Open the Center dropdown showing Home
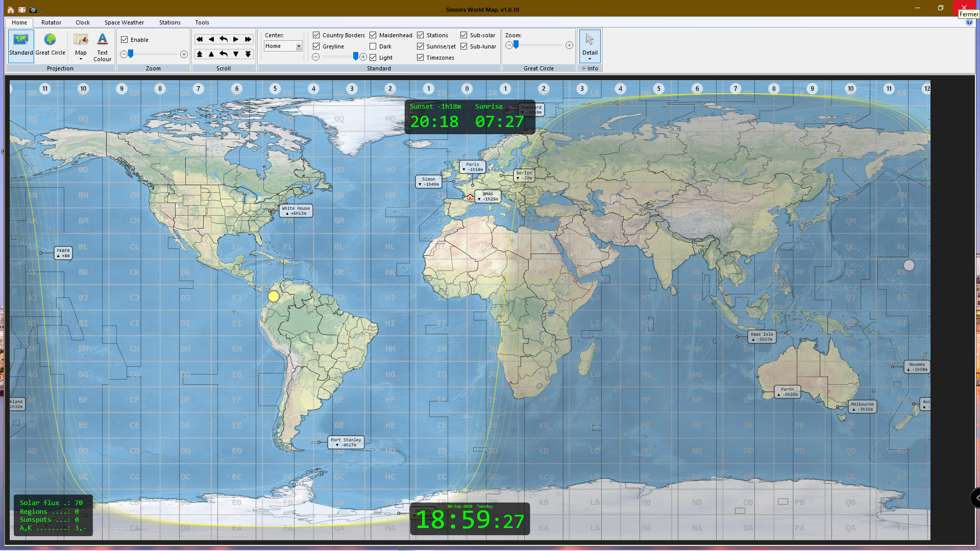Image resolution: width=980 pixels, height=551 pixels. 299,46
